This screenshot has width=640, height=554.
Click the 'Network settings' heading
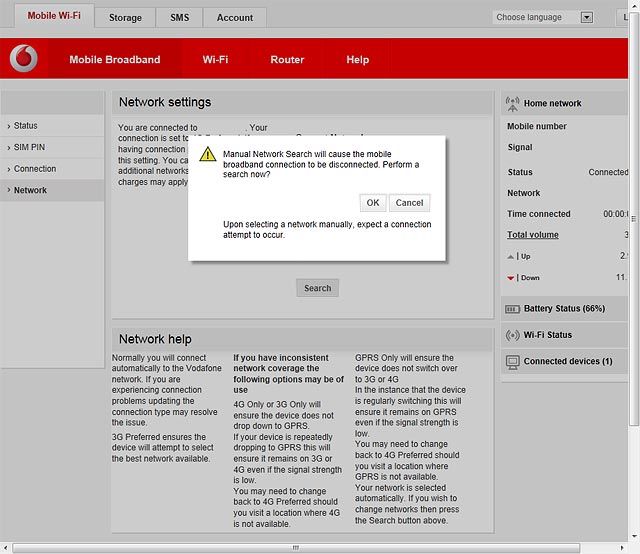(165, 102)
